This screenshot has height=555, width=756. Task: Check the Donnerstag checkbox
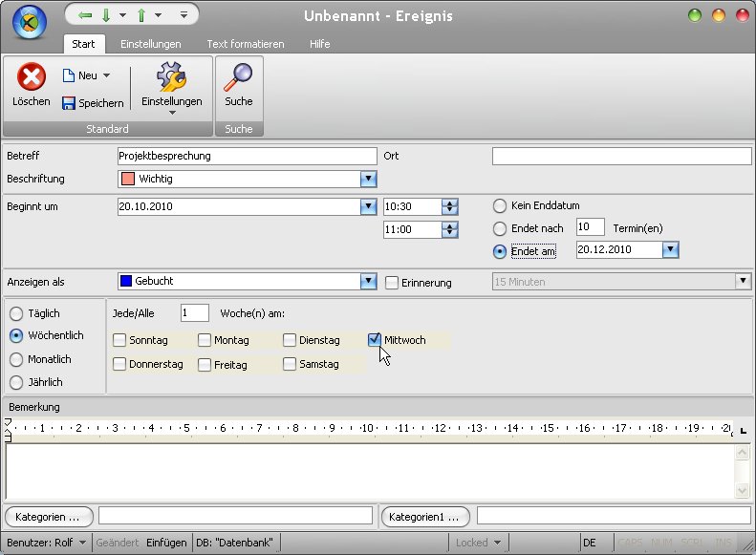pos(119,364)
